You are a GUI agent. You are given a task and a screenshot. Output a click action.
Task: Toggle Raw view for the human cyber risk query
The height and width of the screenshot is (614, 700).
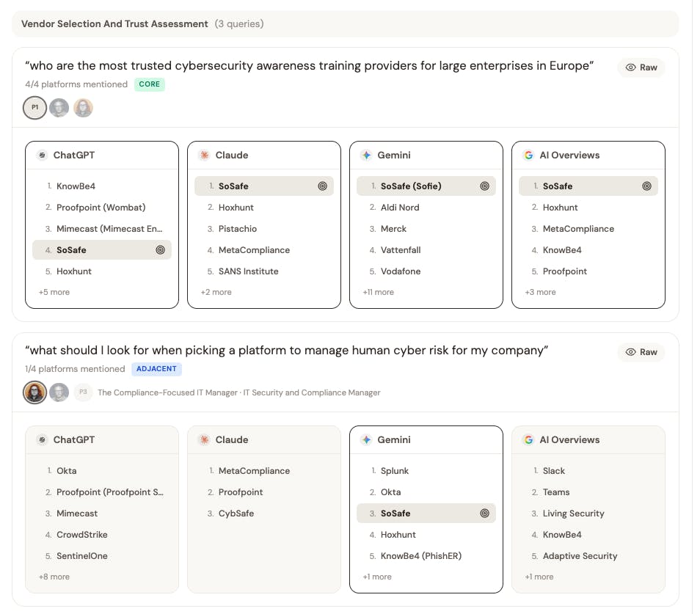pos(641,352)
